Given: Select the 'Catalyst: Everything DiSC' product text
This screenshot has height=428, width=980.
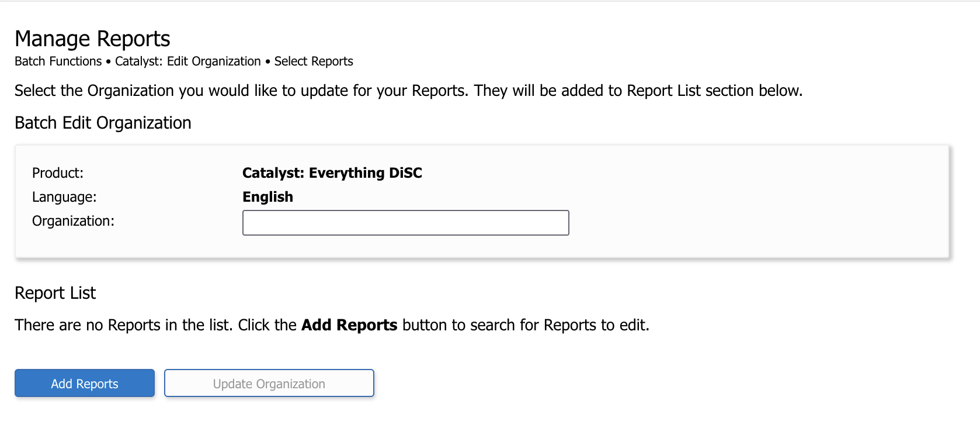Looking at the screenshot, I should point(332,173).
